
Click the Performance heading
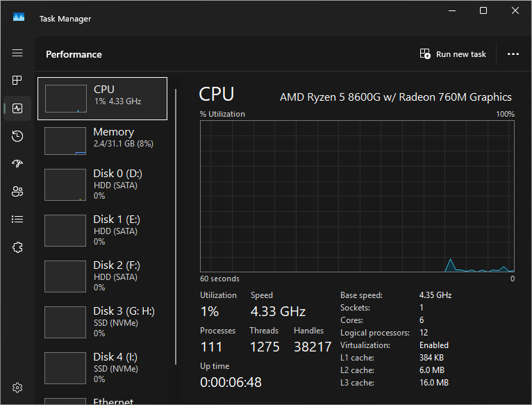click(x=74, y=54)
